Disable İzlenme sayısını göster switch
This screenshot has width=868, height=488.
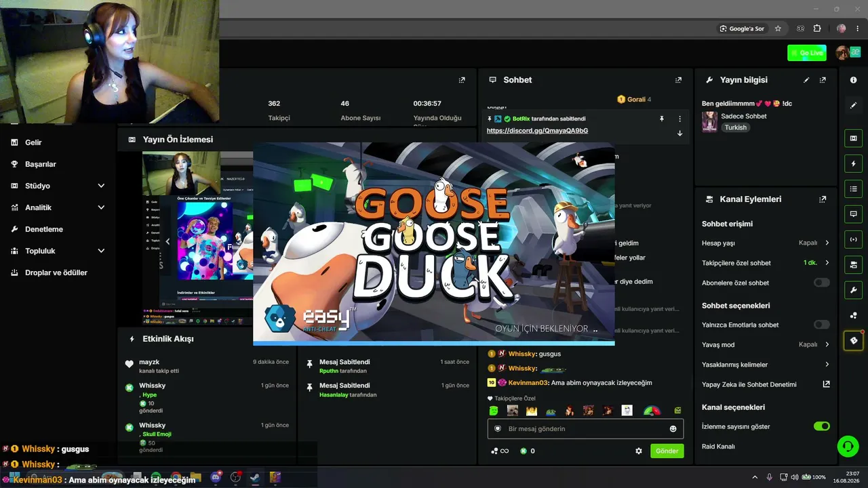tap(821, 426)
